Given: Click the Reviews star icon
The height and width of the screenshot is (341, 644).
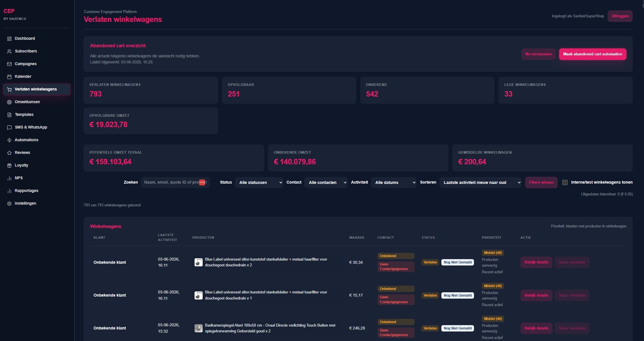Looking at the screenshot, I should [x=9, y=153].
